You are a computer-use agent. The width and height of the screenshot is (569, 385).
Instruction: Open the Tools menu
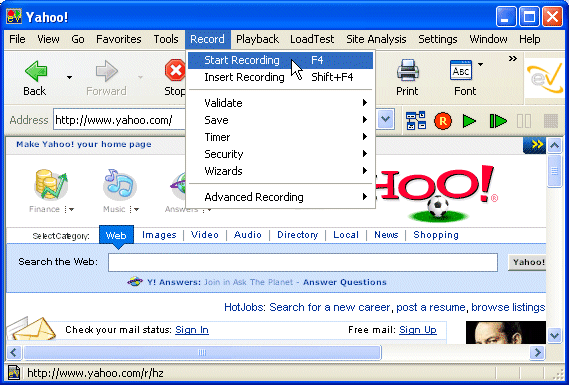(166, 39)
